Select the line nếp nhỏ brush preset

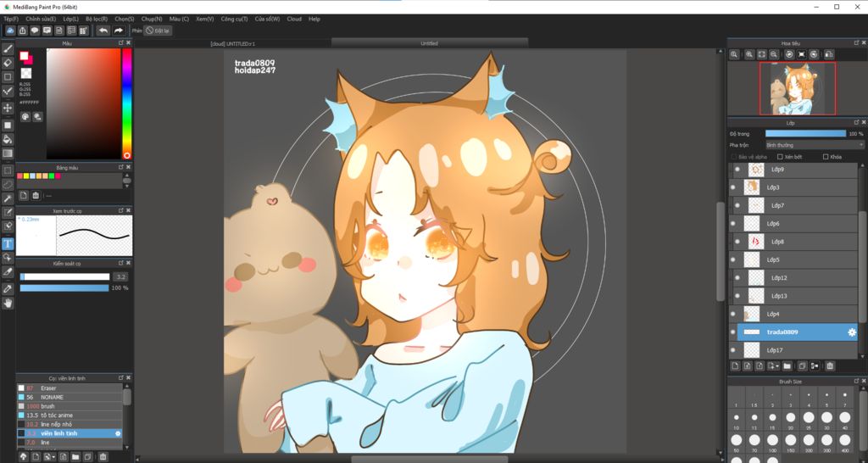click(70, 424)
